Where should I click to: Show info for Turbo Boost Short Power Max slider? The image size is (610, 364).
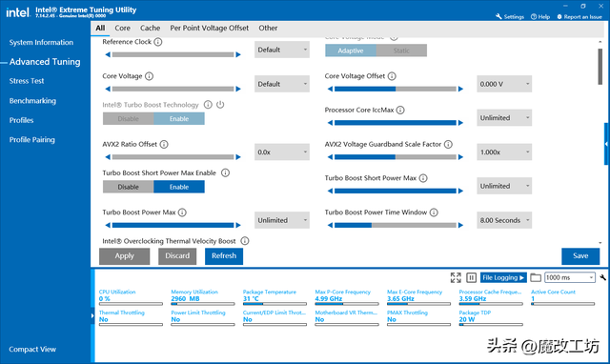423,178
